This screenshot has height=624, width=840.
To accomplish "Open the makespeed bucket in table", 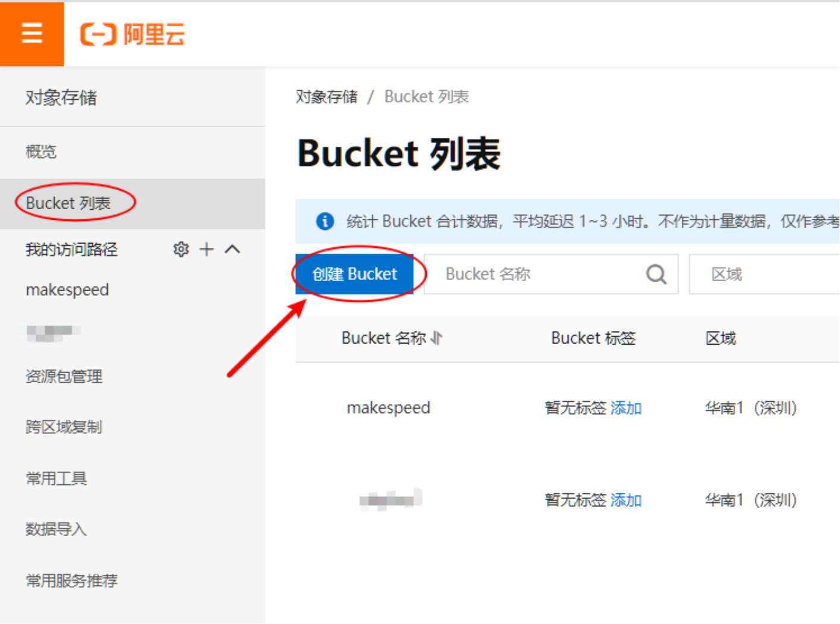I will 389,408.
